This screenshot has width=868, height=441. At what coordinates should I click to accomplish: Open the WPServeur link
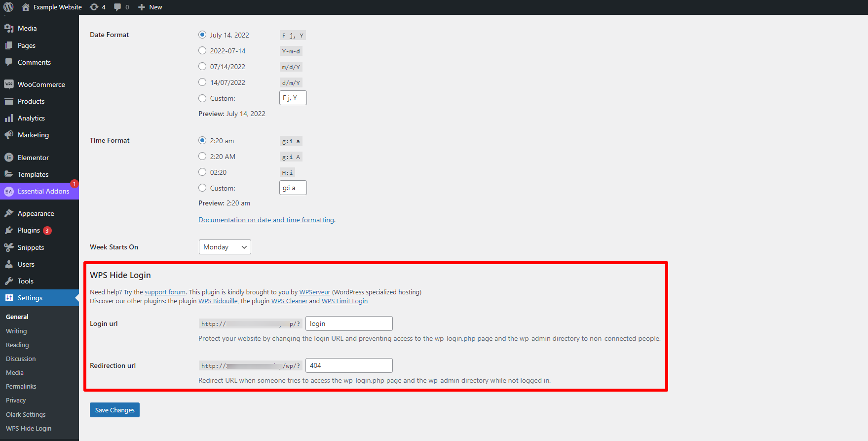[x=315, y=292]
